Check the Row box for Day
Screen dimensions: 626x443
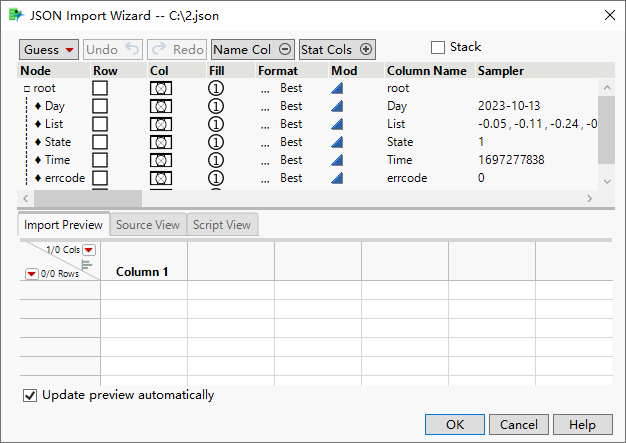(x=100, y=106)
